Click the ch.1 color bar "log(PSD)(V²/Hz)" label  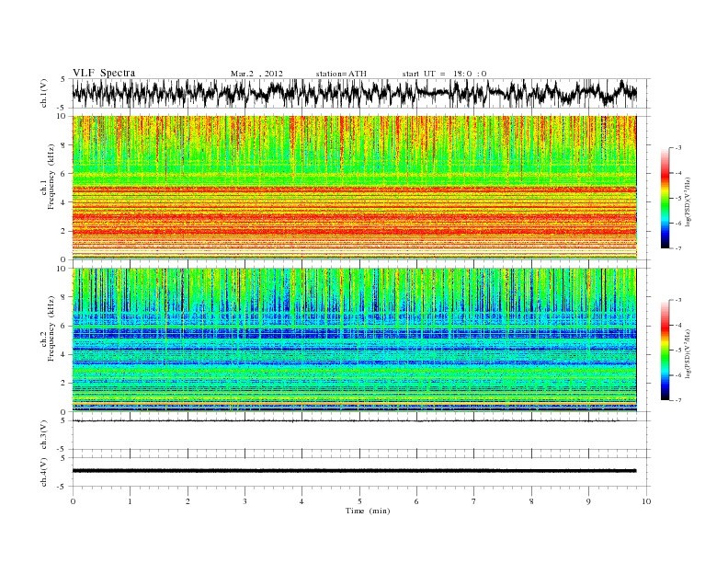688,202
